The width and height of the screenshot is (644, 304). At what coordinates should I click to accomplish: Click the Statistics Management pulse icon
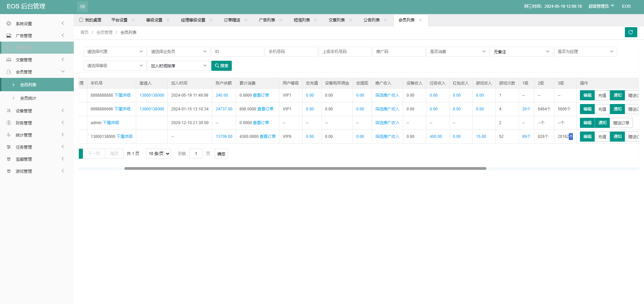pyautogui.click(x=9, y=135)
